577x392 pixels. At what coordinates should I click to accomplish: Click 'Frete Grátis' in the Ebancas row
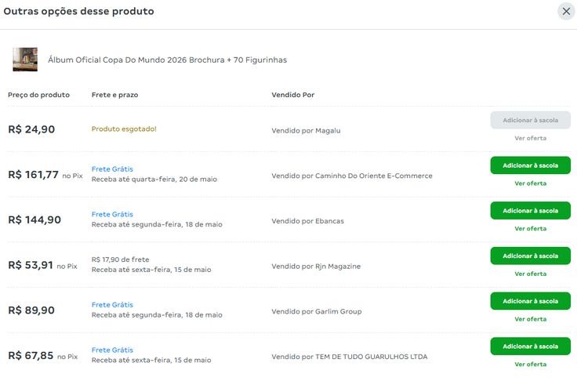pos(112,215)
